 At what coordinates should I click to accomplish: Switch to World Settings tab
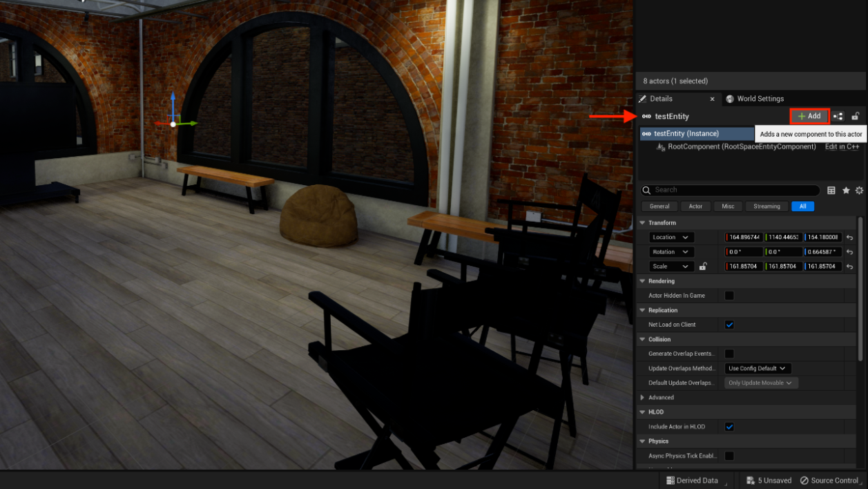pyautogui.click(x=760, y=99)
